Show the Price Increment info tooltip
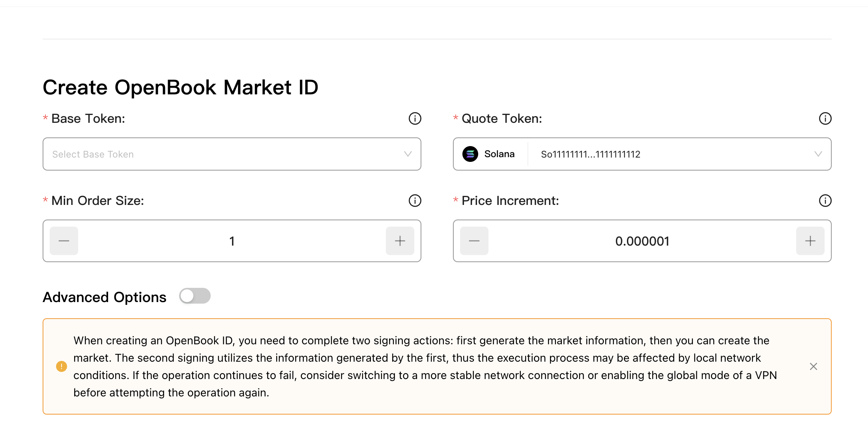Image resolution: width=868 pixels, height=428 pixels. pyautogui.click(x=825, y=201)
